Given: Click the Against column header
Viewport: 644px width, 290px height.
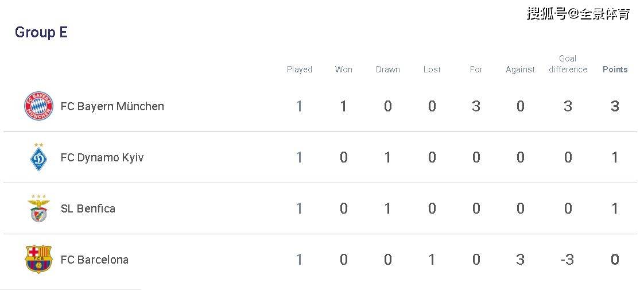Looking at the screenshot, I should [x=521, y=69].
